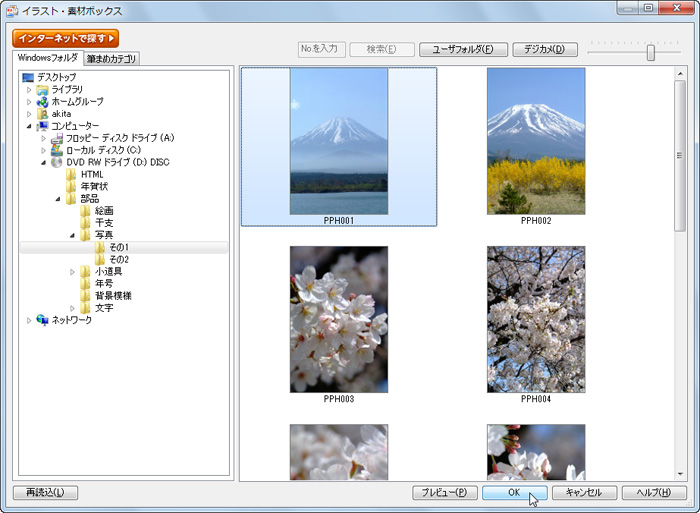This screenshot has width=700, height=513.
Task: Click the デスクトップ icon at tree root
Action: [28, 78]
